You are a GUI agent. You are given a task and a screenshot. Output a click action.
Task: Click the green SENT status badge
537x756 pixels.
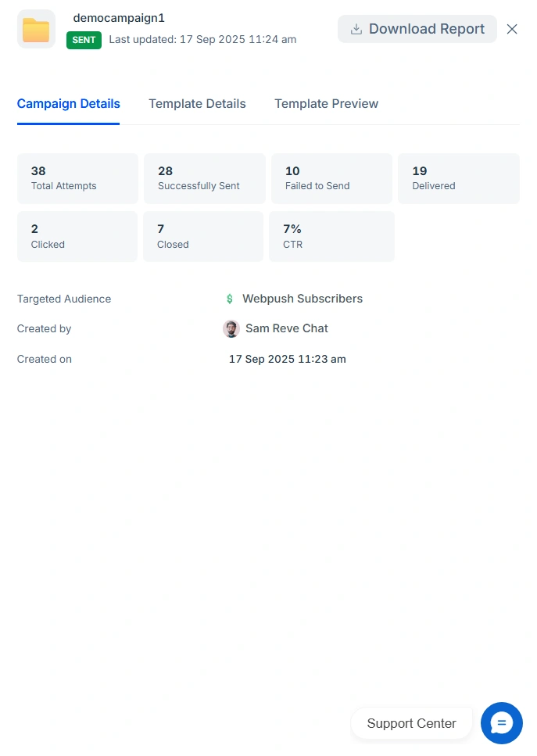(84, 40)
